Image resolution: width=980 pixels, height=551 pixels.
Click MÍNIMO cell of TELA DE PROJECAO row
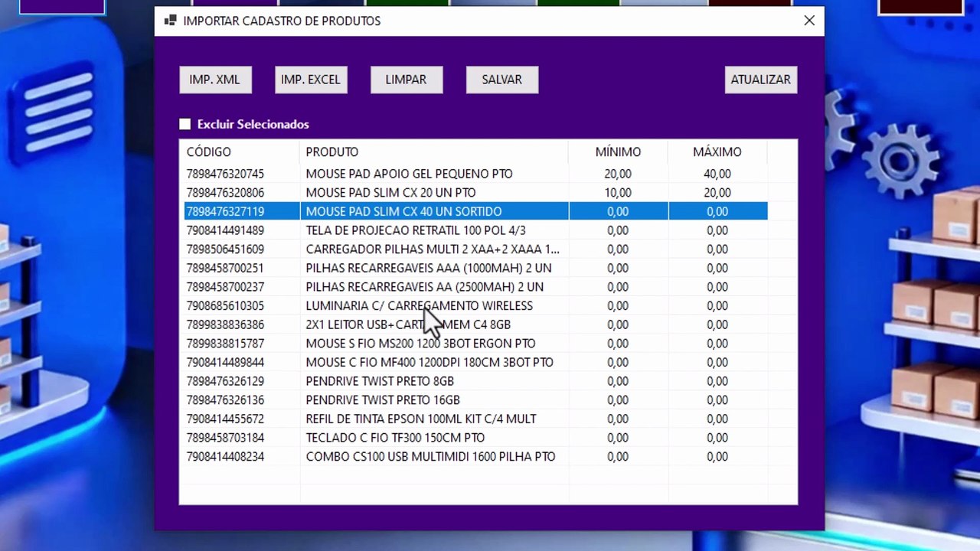coord(618,230)
